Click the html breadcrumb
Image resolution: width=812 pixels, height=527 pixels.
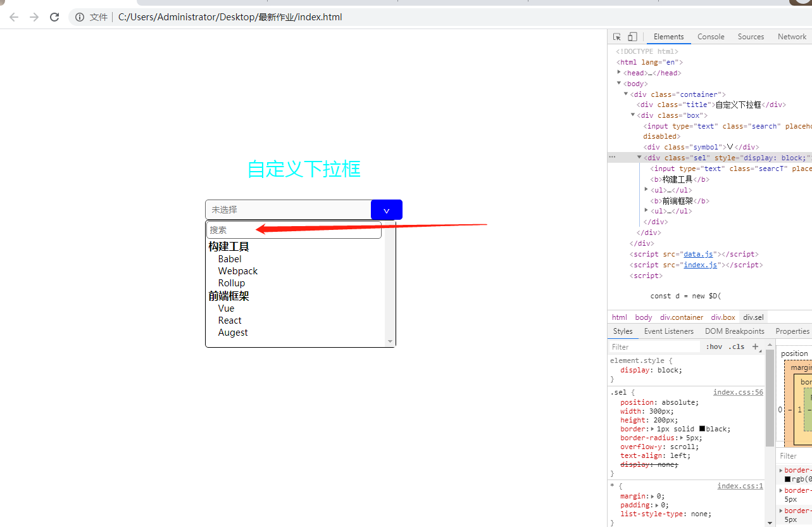[620, 317]
